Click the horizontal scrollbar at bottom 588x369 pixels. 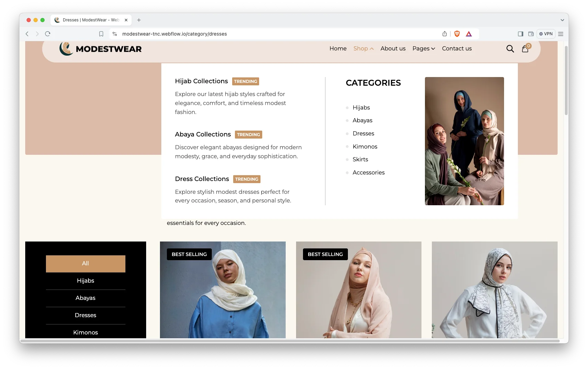coord(290,341)
